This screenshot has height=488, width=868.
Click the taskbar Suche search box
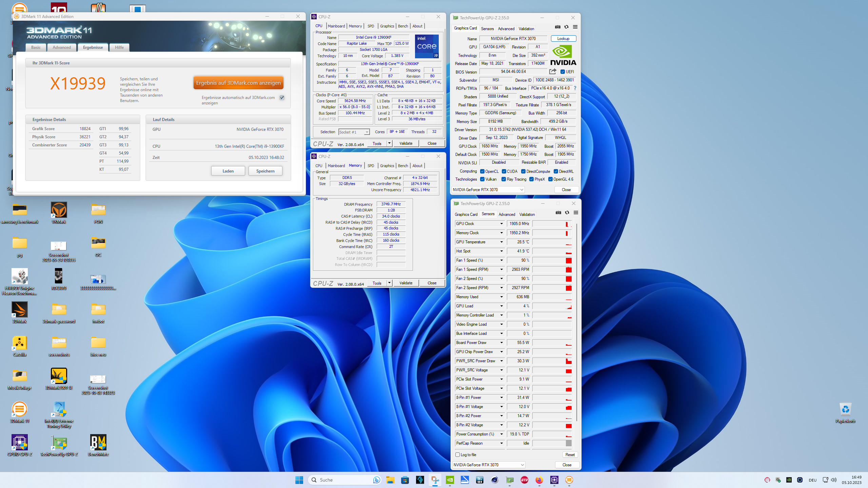tap(345, 480)
